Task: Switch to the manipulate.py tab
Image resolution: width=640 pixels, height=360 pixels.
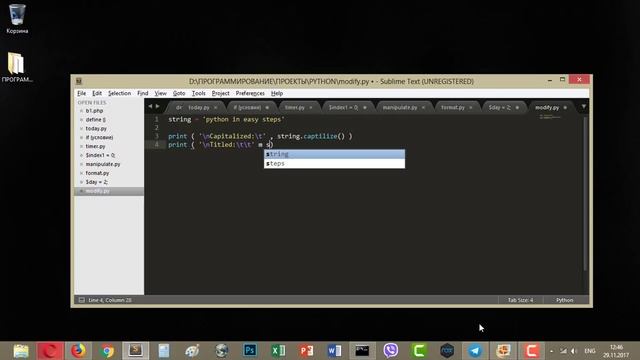Action: coord(400,107)
